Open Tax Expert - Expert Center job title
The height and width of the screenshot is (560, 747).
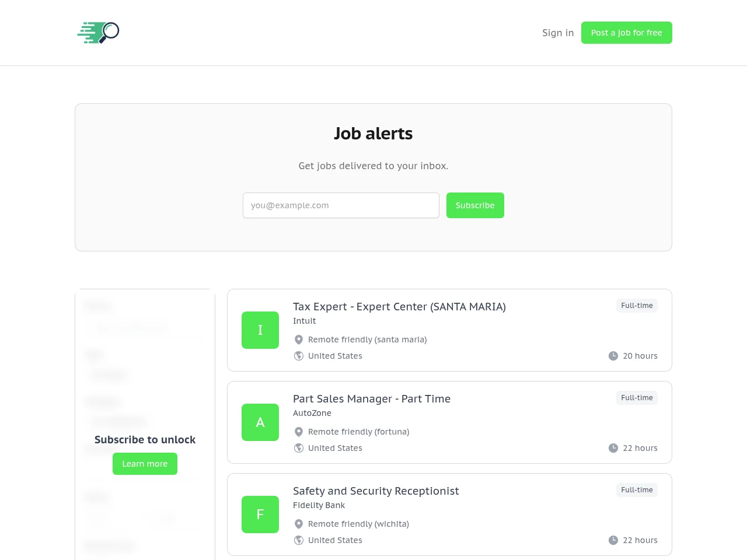coord(399,307)
